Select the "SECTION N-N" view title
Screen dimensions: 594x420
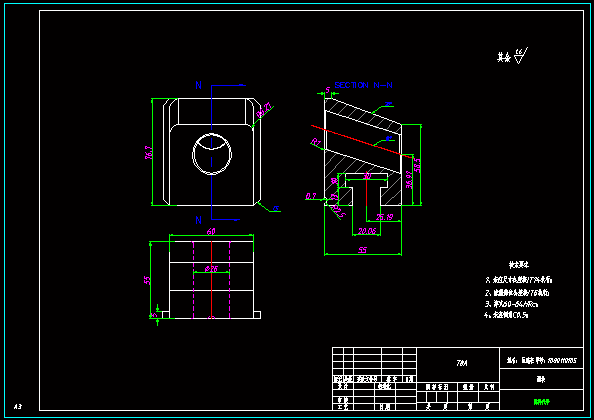[x=363, y=85]
